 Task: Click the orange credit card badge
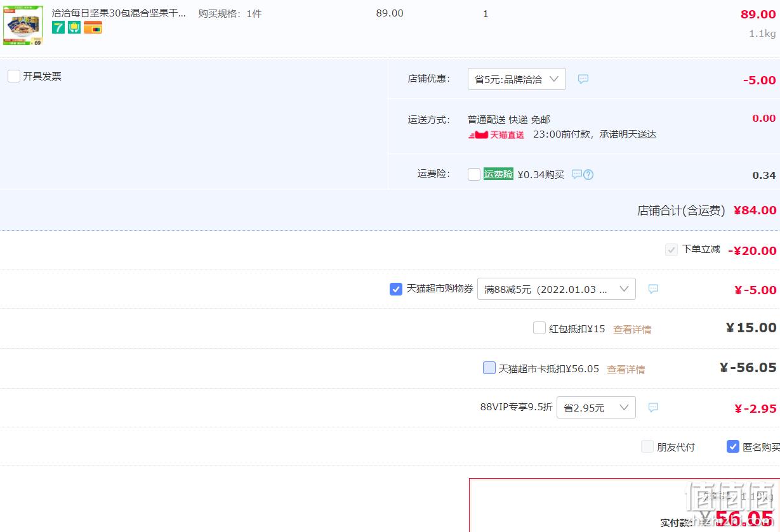[93, 27]
